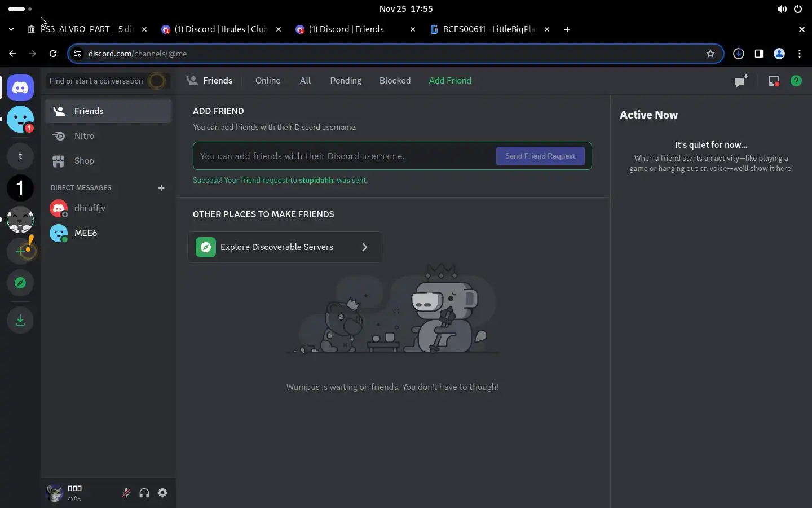This screenshot has width=812, height=508.
Task: Open dhruffjv direct message
Action: tap(108, 208)
